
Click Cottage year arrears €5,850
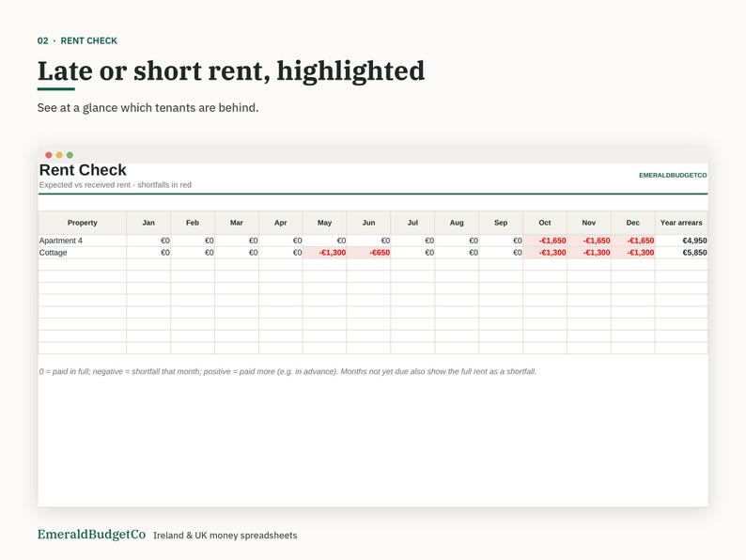[x=681, y=253]
